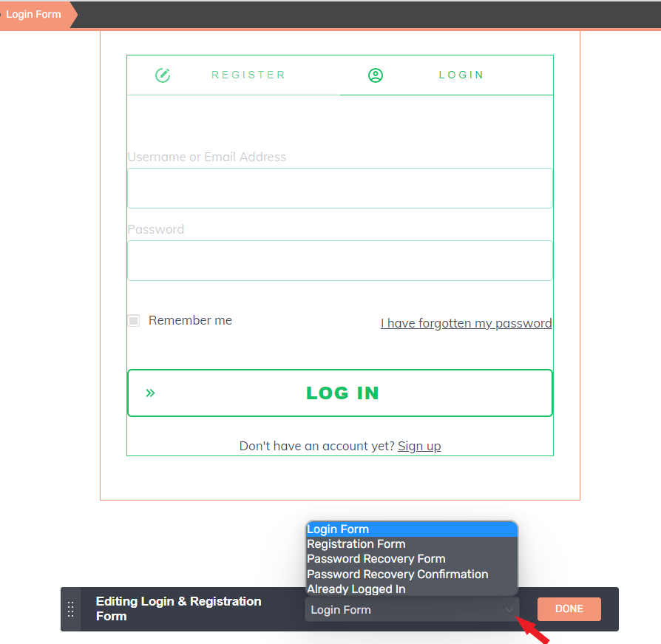Follow the Sign up link
This screenshot has height=644, width=661.
click(419, 446)
